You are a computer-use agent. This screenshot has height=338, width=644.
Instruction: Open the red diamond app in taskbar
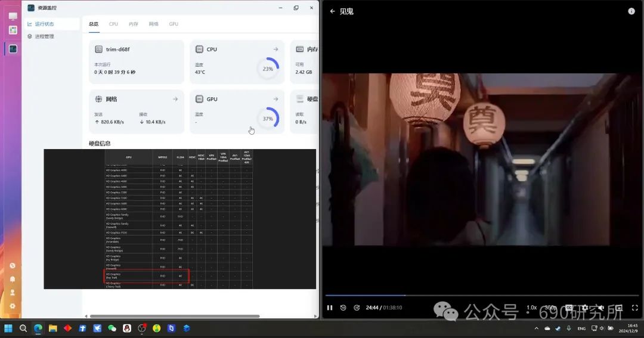(x=68, y=328)
